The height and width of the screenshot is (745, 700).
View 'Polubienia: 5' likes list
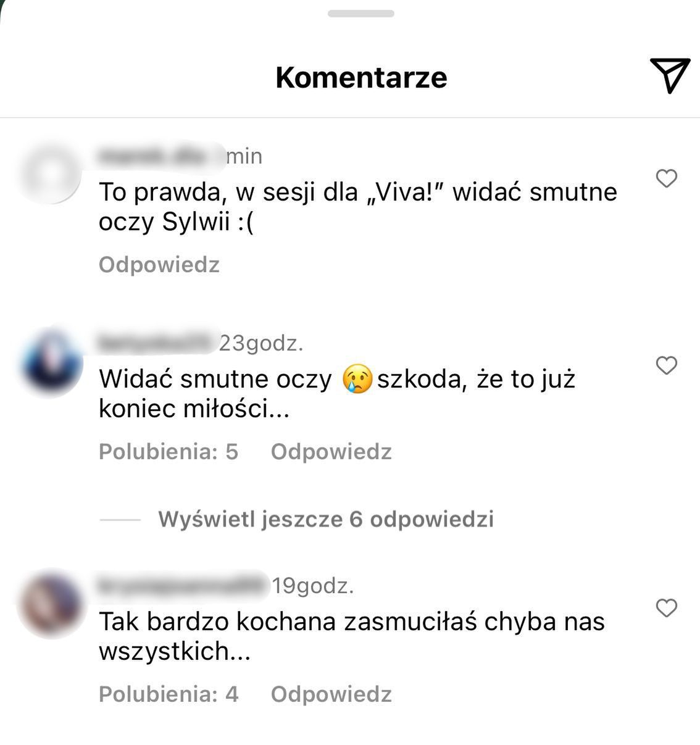(169, 452)
